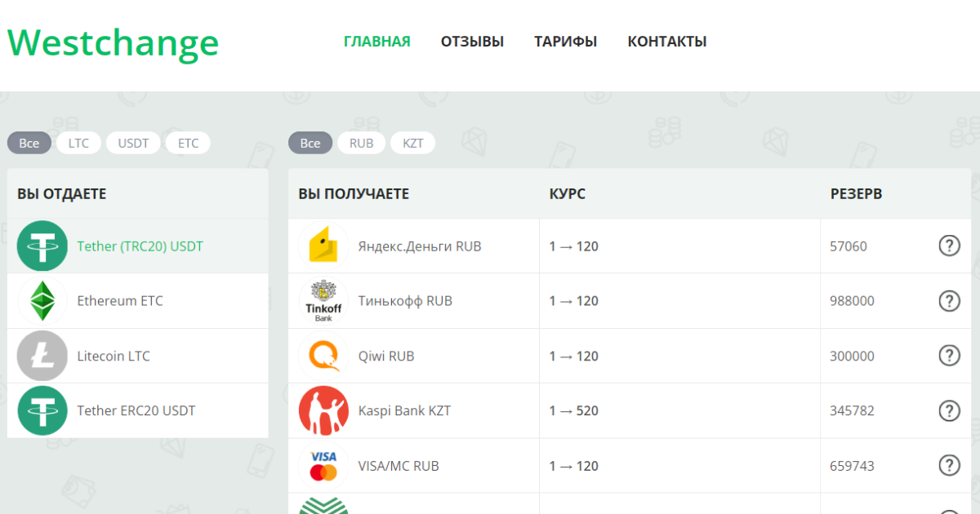
Task: Click the ВЫ ПОЛУЧАЕТЕ header
Action: tap(354, 194)
